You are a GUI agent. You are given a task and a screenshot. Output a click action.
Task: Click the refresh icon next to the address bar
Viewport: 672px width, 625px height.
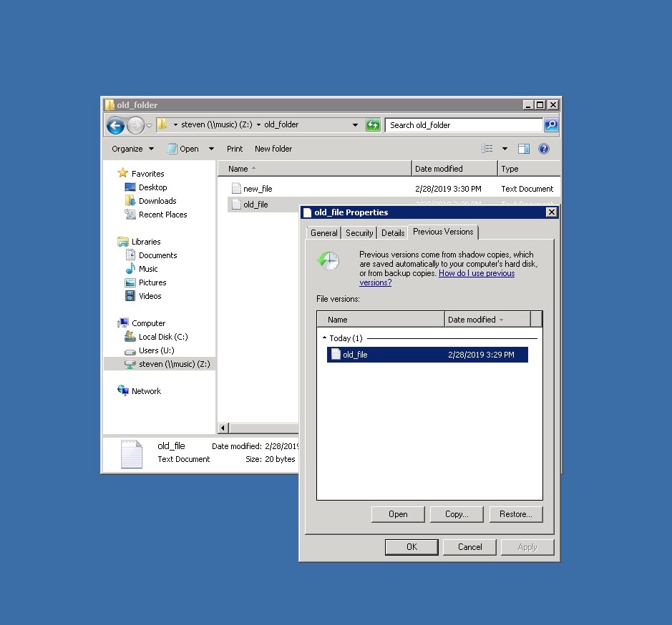[373, 124]
